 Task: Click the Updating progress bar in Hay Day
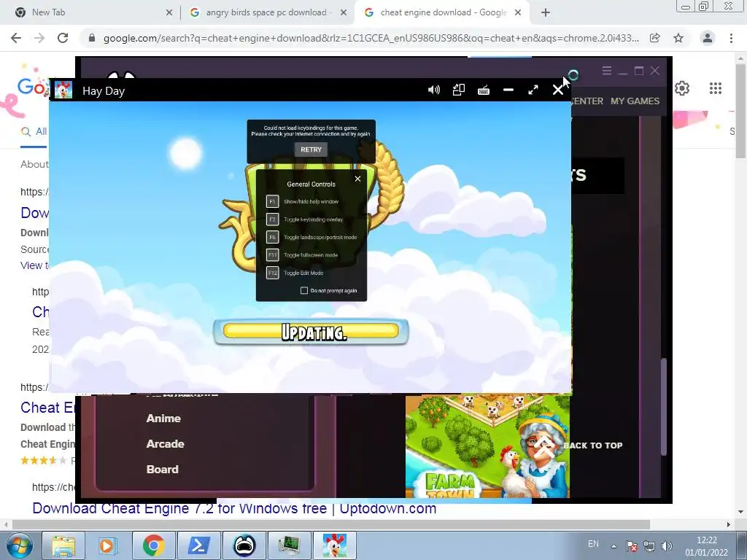311,332
